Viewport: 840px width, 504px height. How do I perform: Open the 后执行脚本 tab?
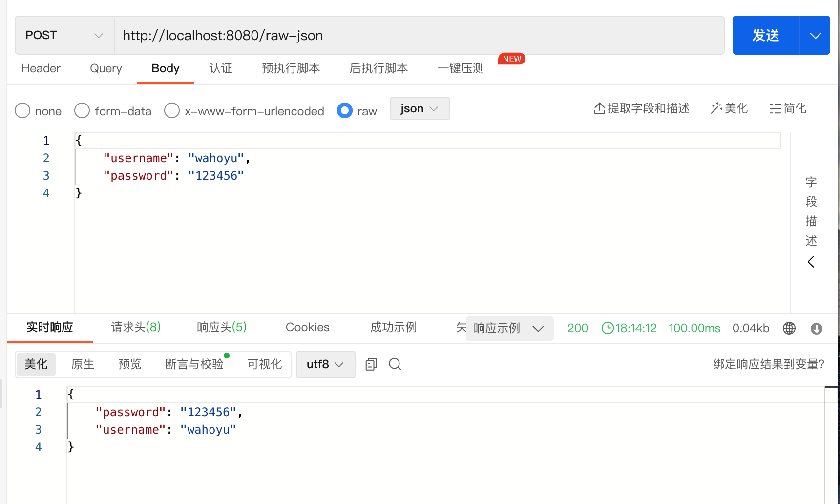coord(379,68)
